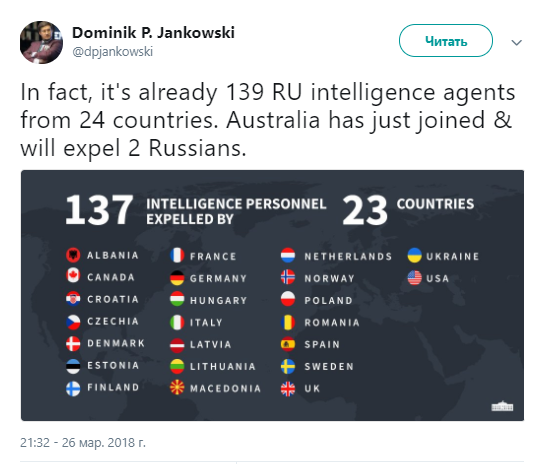Click the USA flag icon

pos(414,277)
